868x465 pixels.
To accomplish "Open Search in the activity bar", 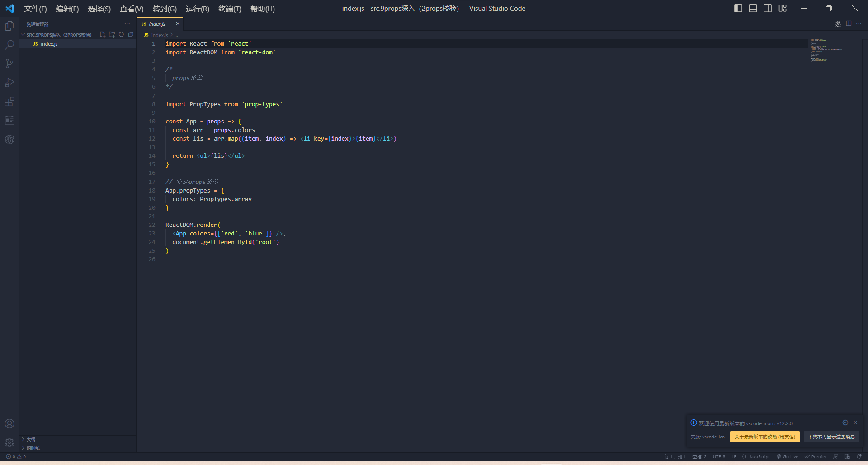I will click(9, 44).
